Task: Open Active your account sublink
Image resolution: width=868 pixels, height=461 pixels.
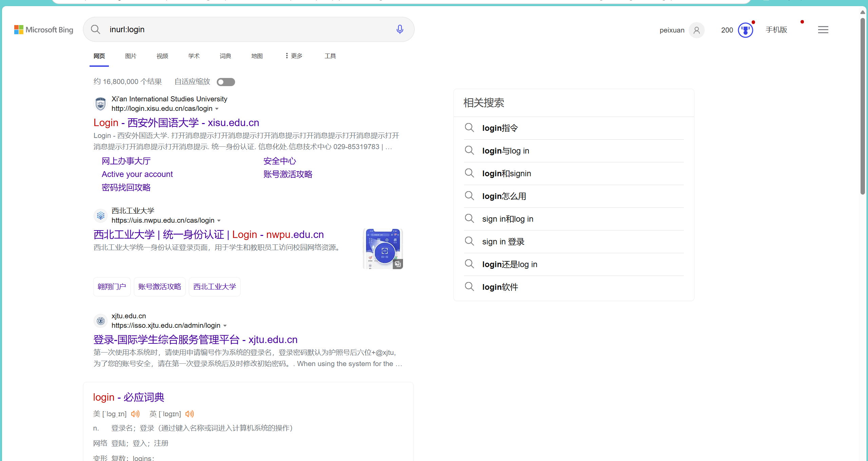Action: click(x=137, y=174)
